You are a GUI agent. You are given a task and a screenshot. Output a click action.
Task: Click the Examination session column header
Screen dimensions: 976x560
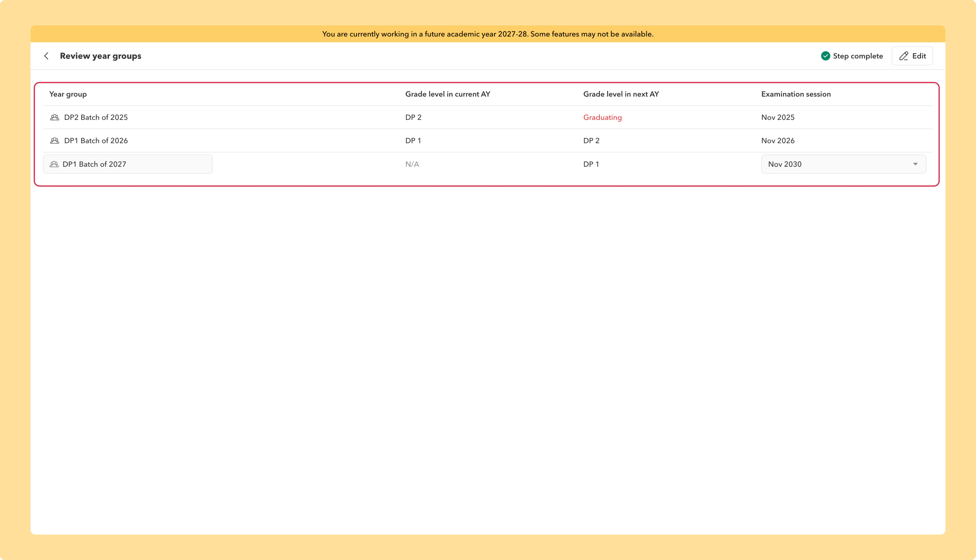pyautogui.click(x=796, y=94)
